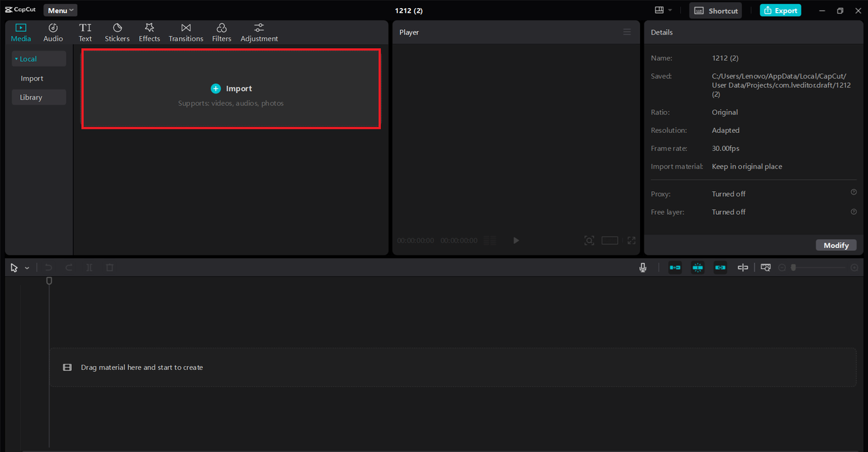Click the Redo icon

coord(68,268)
